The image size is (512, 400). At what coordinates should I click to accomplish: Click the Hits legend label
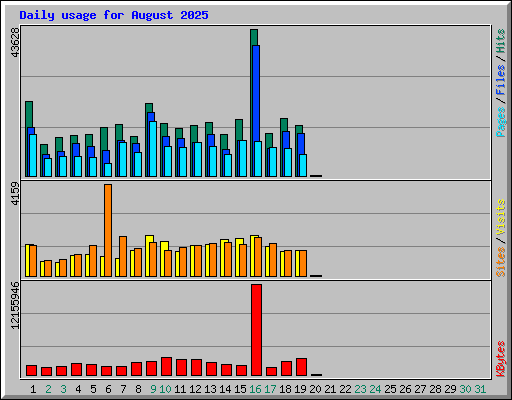click(x=500, y=41)
